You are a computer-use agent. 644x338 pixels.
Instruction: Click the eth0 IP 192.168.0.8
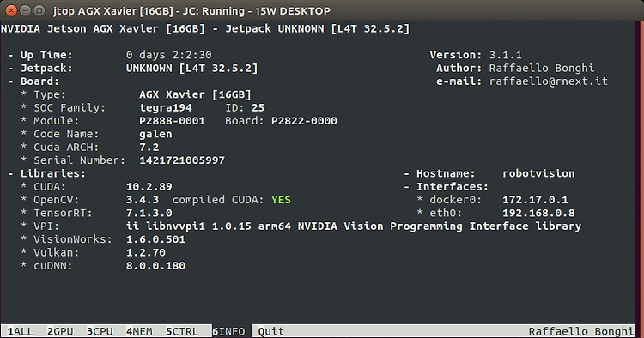[538, 213]
